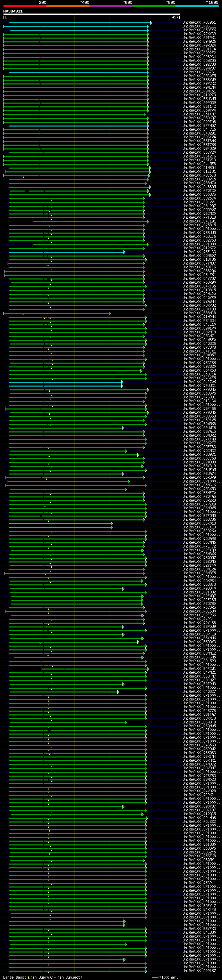This screenshot has height=980, width=222.
Task: Select label UniRef100_A7SBD1
Action: (x=199, y=397)
